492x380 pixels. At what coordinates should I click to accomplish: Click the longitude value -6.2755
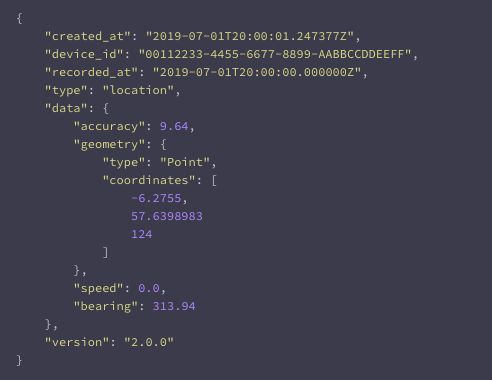(x=156, y=198)
